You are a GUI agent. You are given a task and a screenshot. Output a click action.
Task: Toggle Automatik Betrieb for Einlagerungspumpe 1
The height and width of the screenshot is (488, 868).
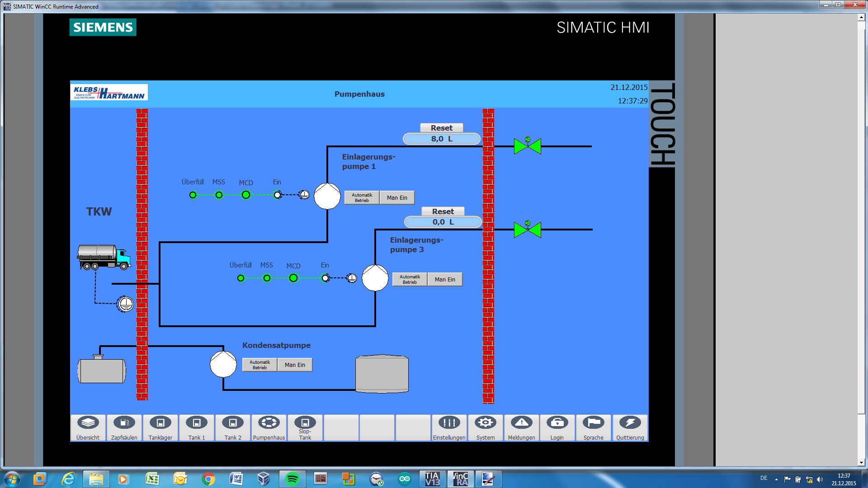coord(362,198)
